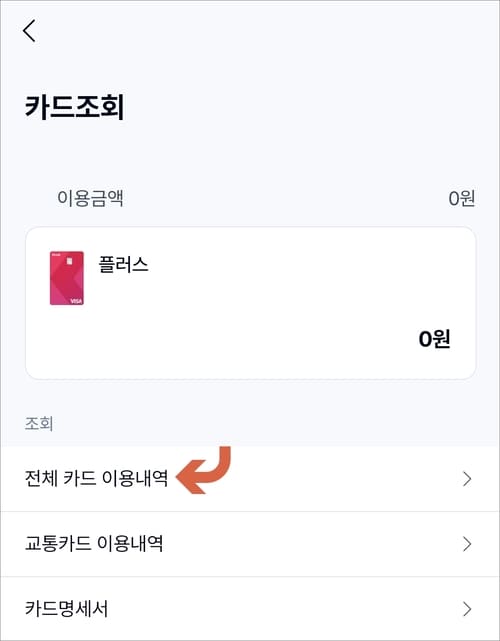Screen dimensions: 500x641
Task: Tap the chip on the pink card image
Action: [70, 260]
